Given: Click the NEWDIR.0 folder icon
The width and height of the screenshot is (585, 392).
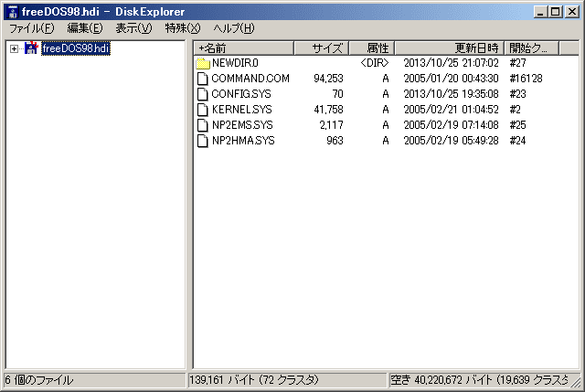Looking at the screenshot, I should click(203, 63).
